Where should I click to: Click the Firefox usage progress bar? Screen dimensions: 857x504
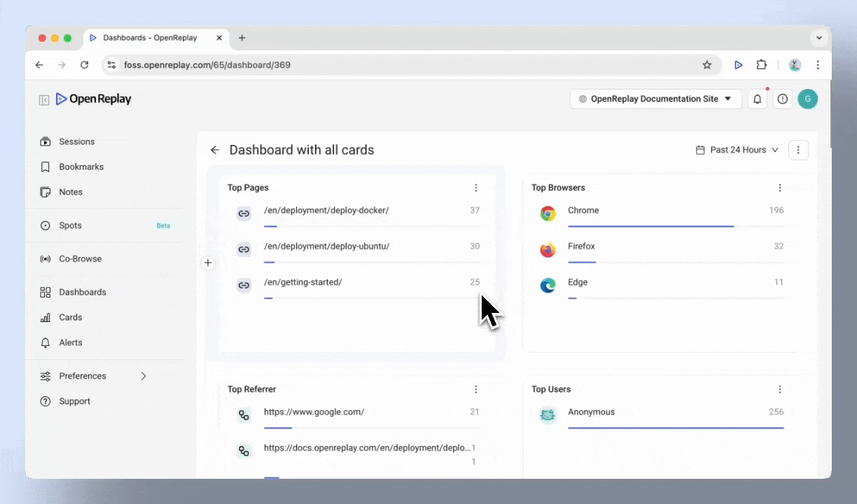(676, 262)
